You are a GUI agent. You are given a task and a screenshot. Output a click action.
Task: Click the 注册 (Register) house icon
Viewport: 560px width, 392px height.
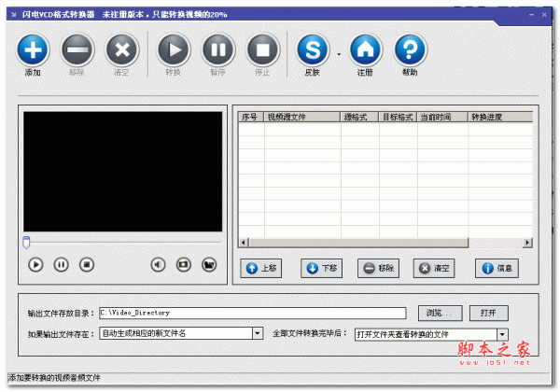(x=366, y=49)
